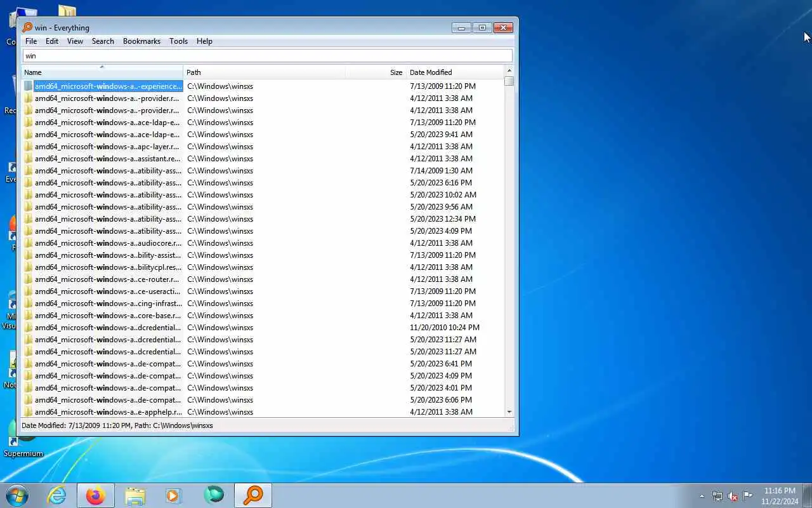812x508 pixels.
Task: Open the Edit menu
Action: pyautogui.click(x=52, y=41)
